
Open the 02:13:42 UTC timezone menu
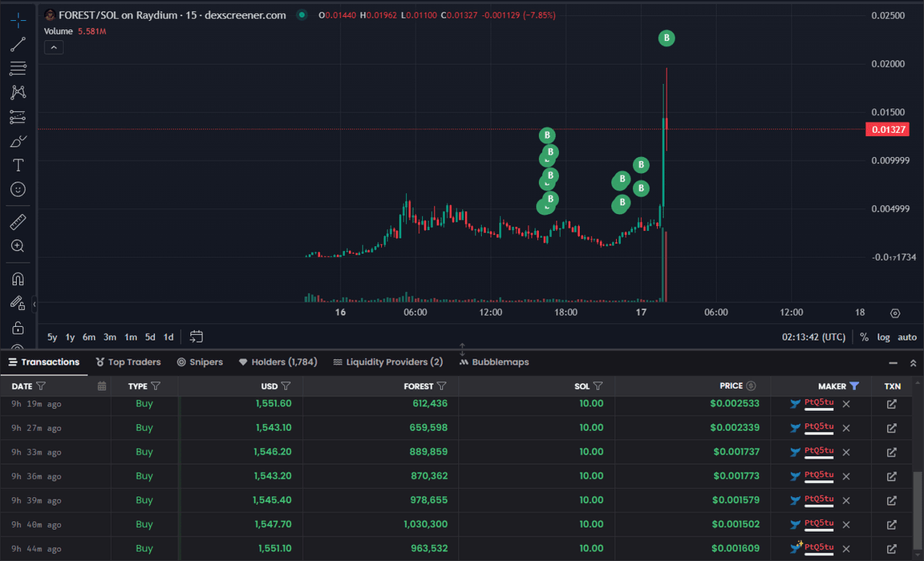click(x=813, y=337)
